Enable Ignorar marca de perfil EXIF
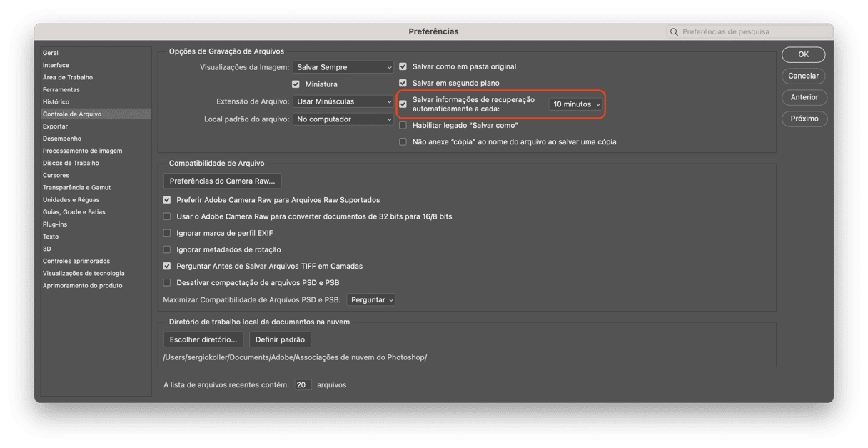The height and width of the screenshot is (448, 868). [x=167, y=233]
